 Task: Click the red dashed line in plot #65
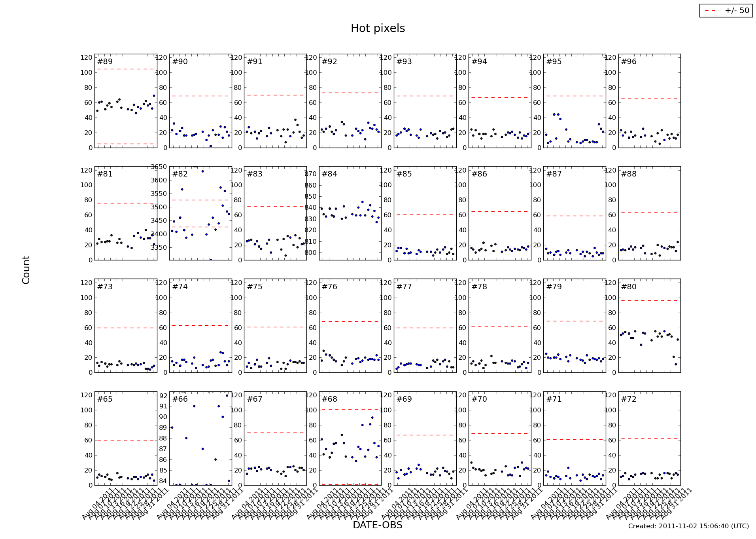[x=126, y=440]
